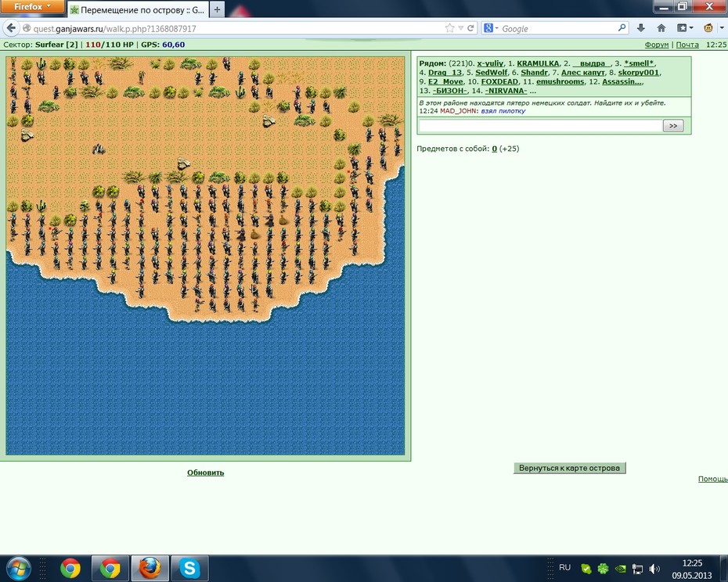Open the ICQ flower tray icon
Viewport: 728px width, 582px height.
point(603,568)
